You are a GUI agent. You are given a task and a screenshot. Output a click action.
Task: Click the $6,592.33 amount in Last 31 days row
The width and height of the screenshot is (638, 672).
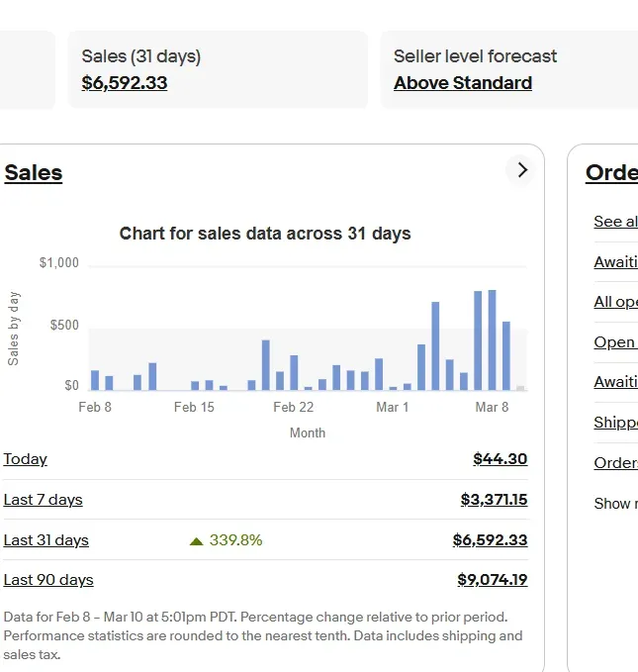pos(490,540)
